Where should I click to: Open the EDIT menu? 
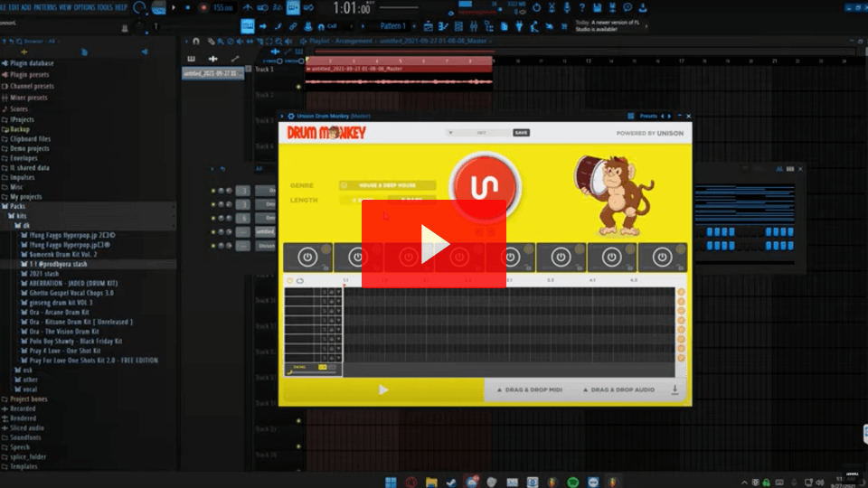(x=14, y=7)
